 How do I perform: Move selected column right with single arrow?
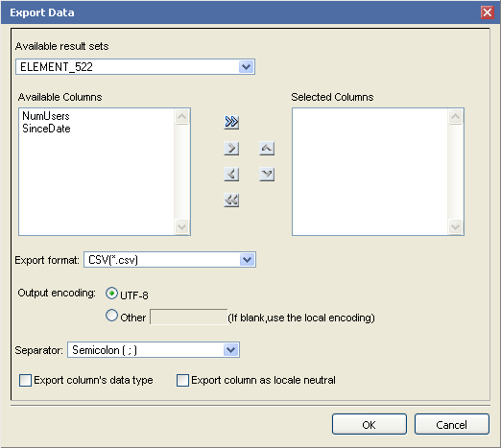tap(231, 148)
